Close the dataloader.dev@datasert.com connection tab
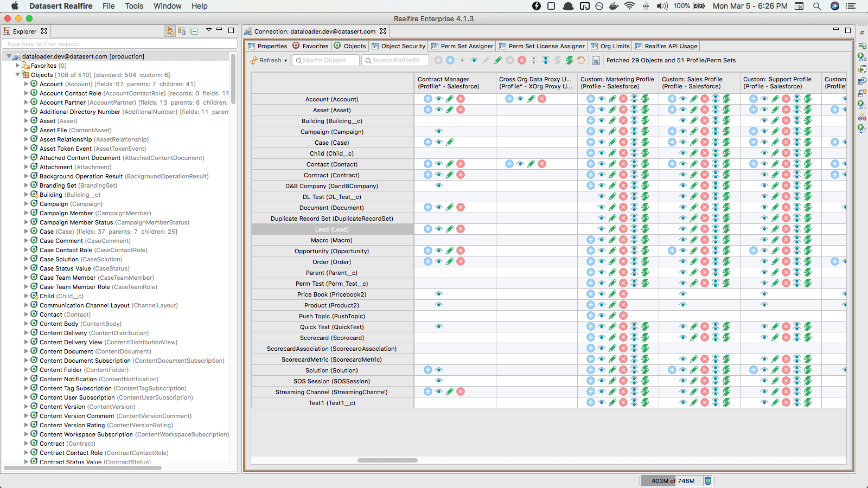This screenshot has width=868, height=488. pyautogui.click(x=383, y=31)
